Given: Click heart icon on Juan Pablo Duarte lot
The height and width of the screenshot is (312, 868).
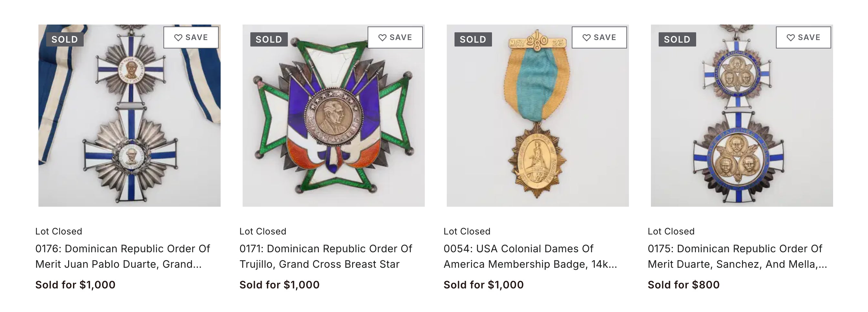Looking at the screenshot, I should pos(178,38).
